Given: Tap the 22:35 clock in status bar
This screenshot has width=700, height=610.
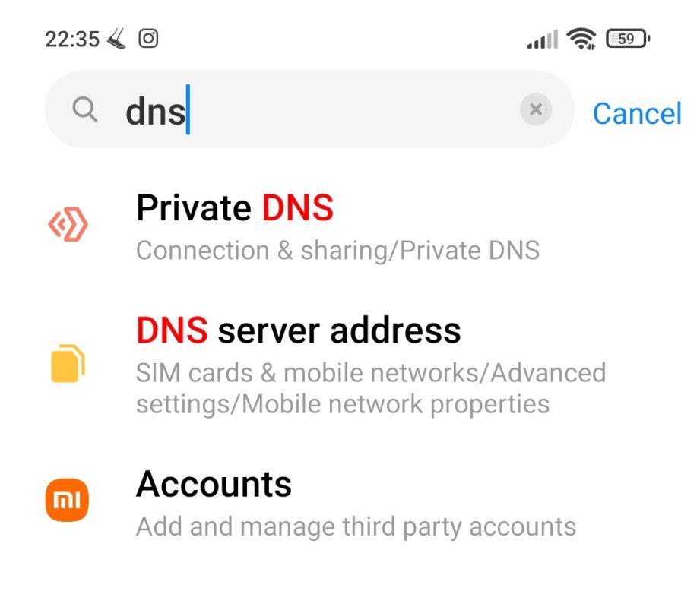Looking at the screenshot, I should pos(72,39).
